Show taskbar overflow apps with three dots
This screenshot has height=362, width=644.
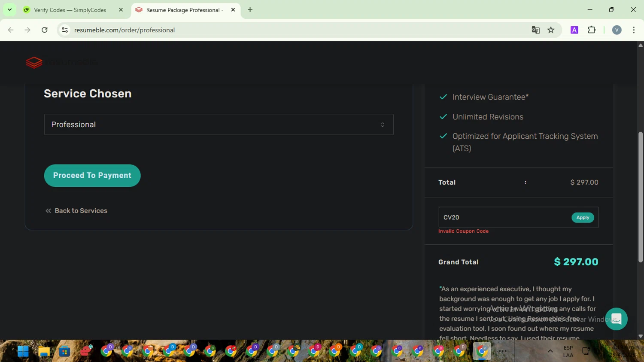(503, 351)
